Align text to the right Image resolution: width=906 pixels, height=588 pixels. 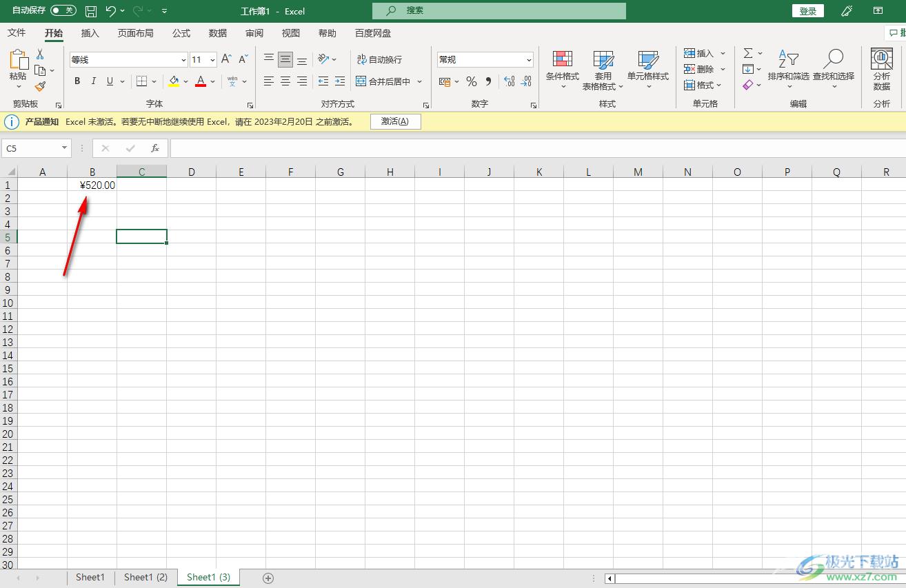click(x=302, y=81)
